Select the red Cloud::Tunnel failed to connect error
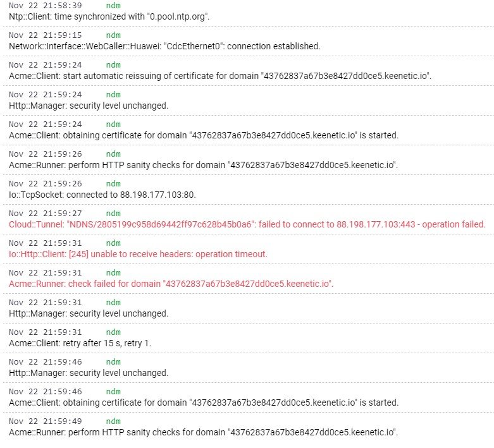Viewport: 494px width, 448px height. click(x=247, y=224)
